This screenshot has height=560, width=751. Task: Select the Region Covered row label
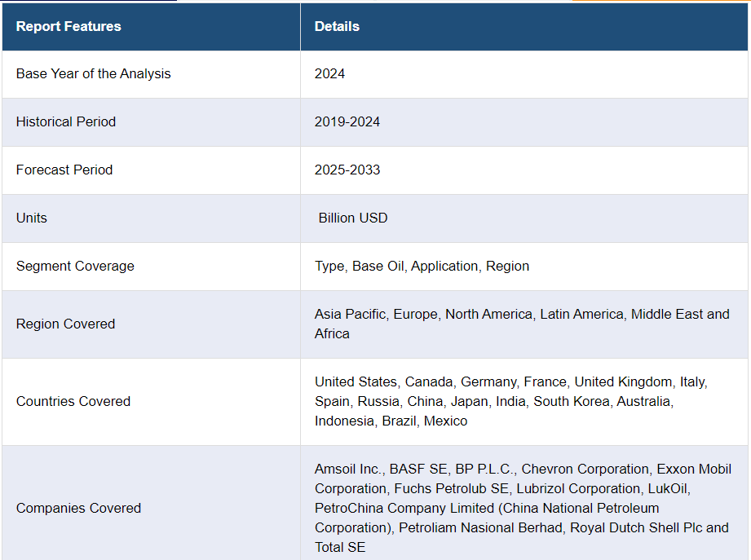tap(65, 324)
